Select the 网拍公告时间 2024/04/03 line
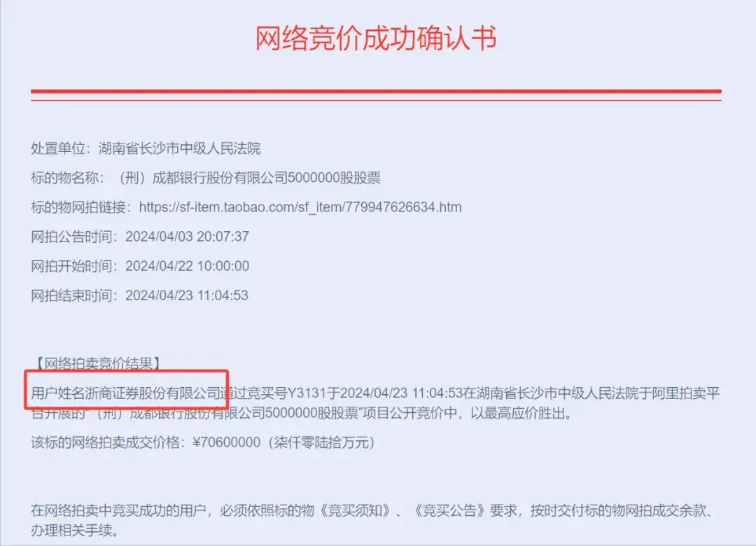The height and width of the screenshot is (546, 756). pos(140,237)
